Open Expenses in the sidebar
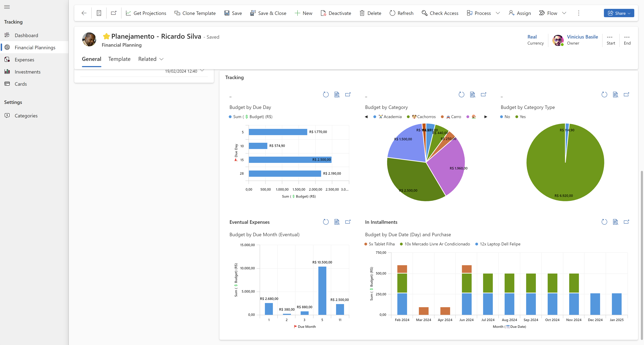The width and height of the screenshot is (644, 345). [24, 60]
